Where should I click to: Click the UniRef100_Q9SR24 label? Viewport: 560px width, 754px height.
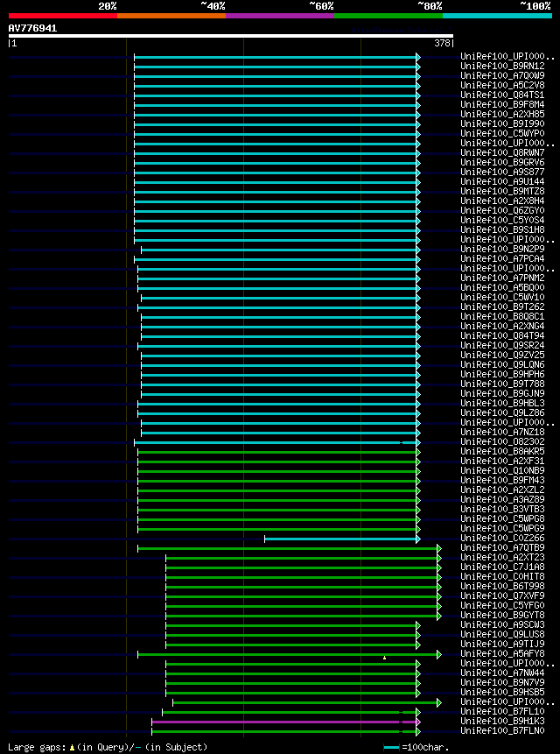[502, 345]
